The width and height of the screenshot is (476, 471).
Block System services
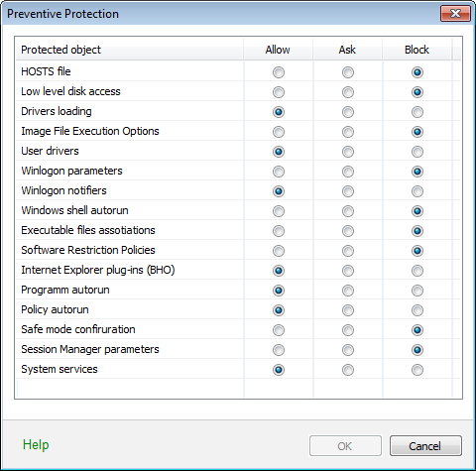point(417,370)
